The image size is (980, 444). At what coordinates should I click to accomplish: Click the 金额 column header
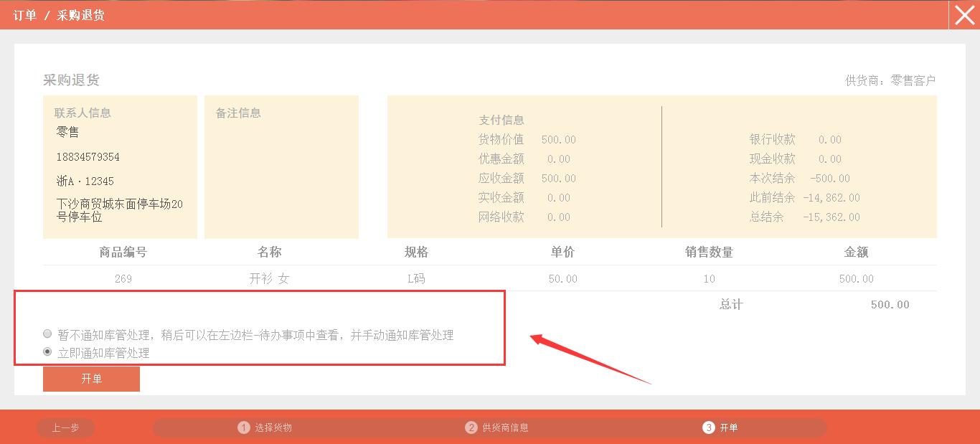coord(856,252)
